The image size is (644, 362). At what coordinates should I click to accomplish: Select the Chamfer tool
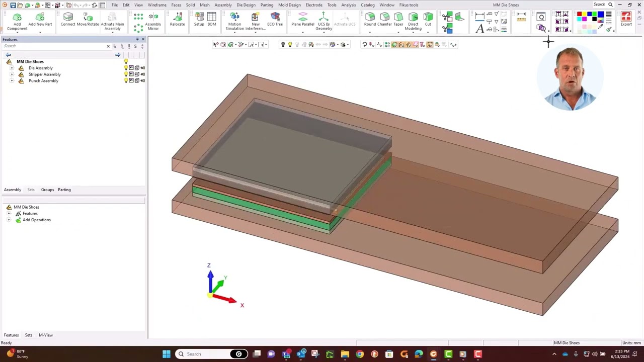coord(384,20)
